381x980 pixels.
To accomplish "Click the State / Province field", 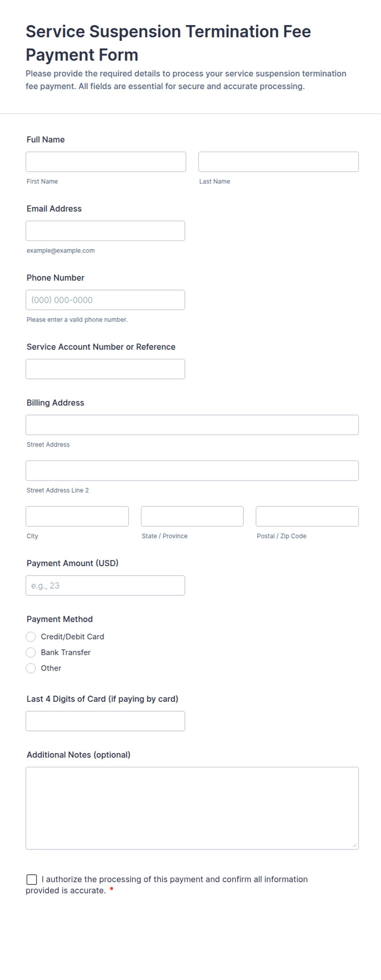I will [192, 516].
